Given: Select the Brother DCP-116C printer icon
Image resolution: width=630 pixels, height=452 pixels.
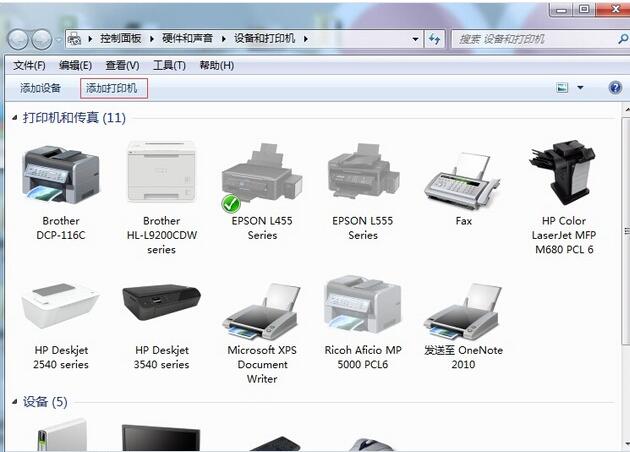Looking at the screenshot, I should coord(61,176).
